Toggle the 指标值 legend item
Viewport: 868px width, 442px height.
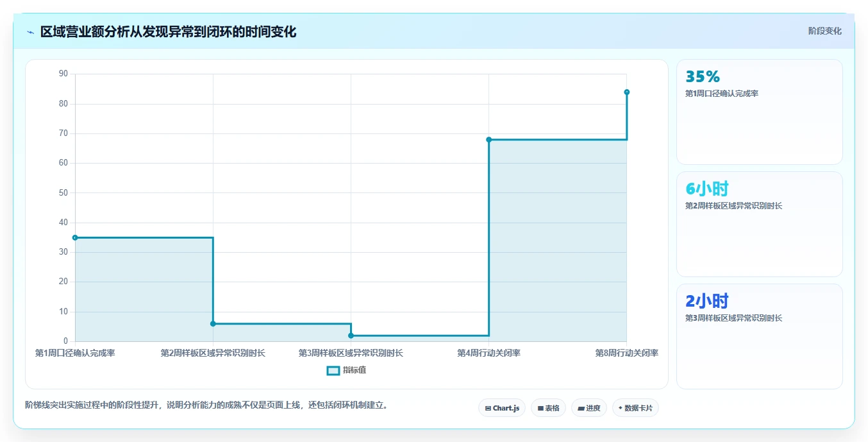[x=346, y=370]
